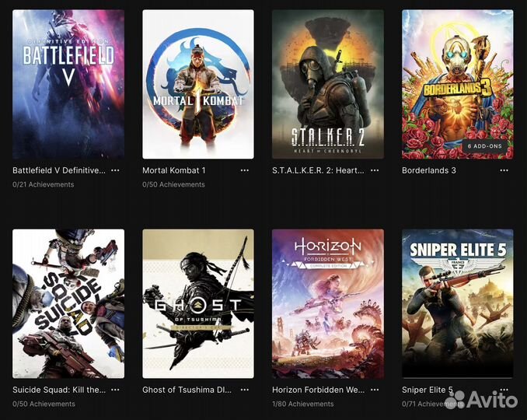Viewport: 527px width, 420px height.
Task: Open the Mortal Kombat 1 cover tile
Action: 198,84
